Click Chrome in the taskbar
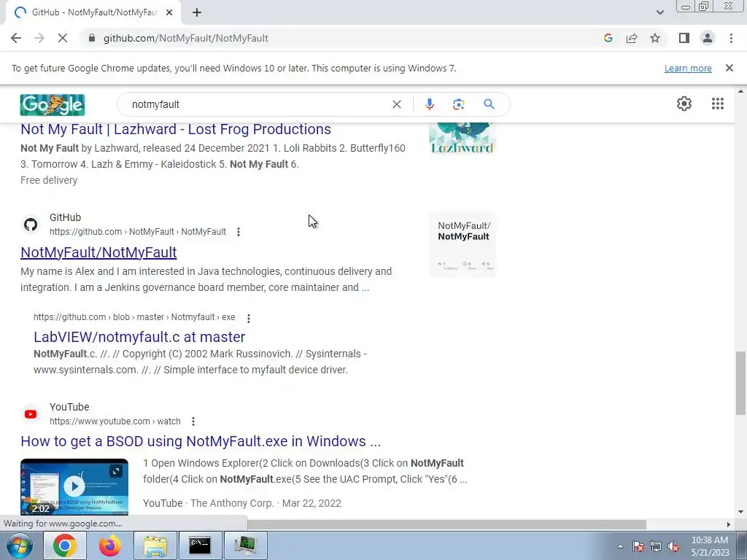The width and height of the screenshot is (747, 560). click(65, 545)
